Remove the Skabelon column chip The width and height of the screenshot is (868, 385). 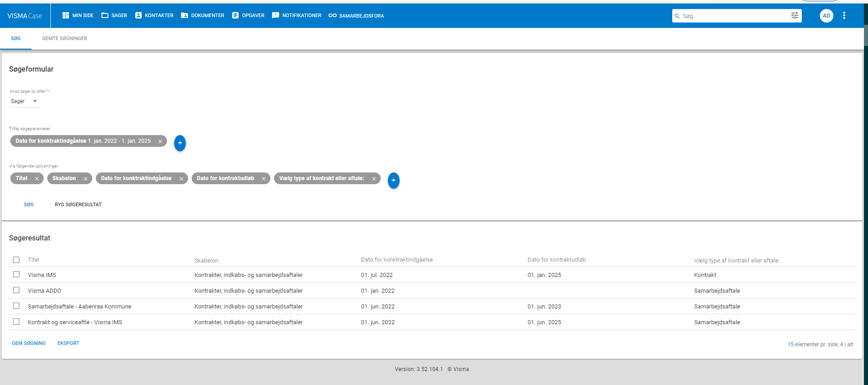[85, 179]
